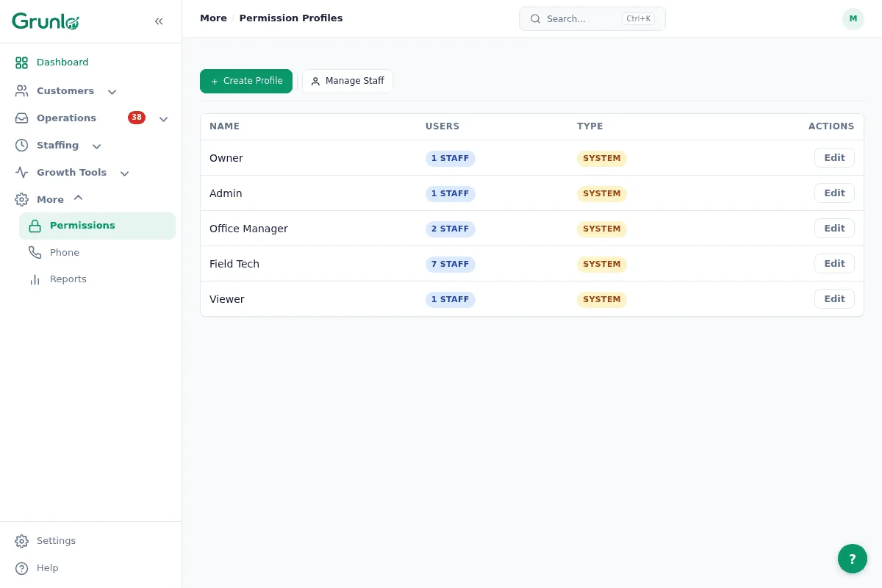Image resolution: width=882 pixels, height=588 pixels.
Task: Click the Operations 38 notification badge
Action: tap(137, 118)
